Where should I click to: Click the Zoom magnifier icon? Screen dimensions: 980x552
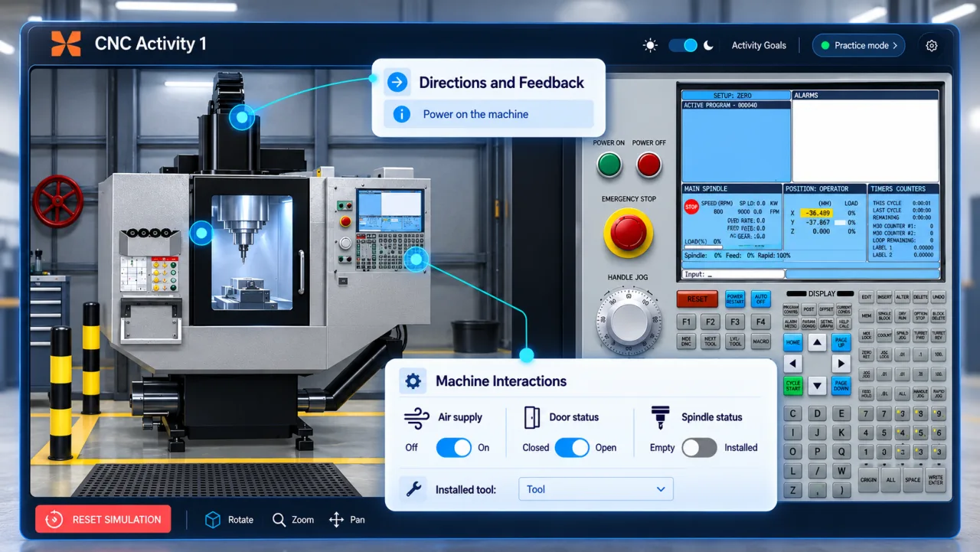[279, 520]
